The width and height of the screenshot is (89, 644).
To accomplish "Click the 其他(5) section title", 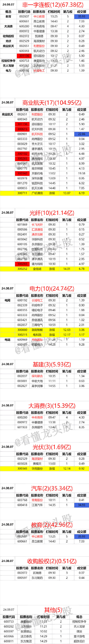I will (x=53, y=610).
